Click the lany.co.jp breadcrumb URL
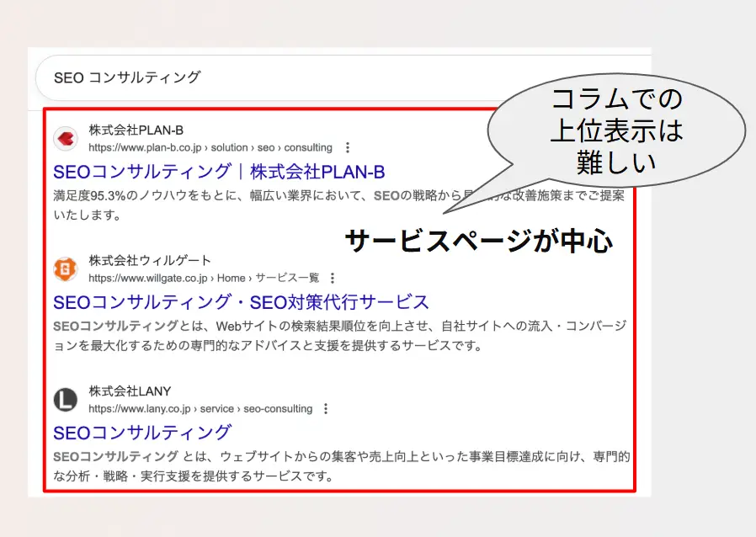Screen dimensions: 756x537 (x=200, y=409)
